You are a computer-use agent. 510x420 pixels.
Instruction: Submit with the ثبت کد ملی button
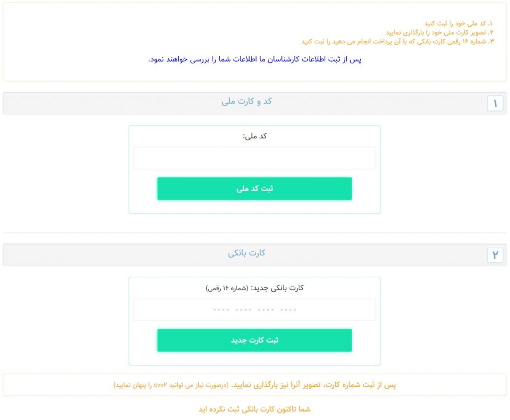[255, 189]
